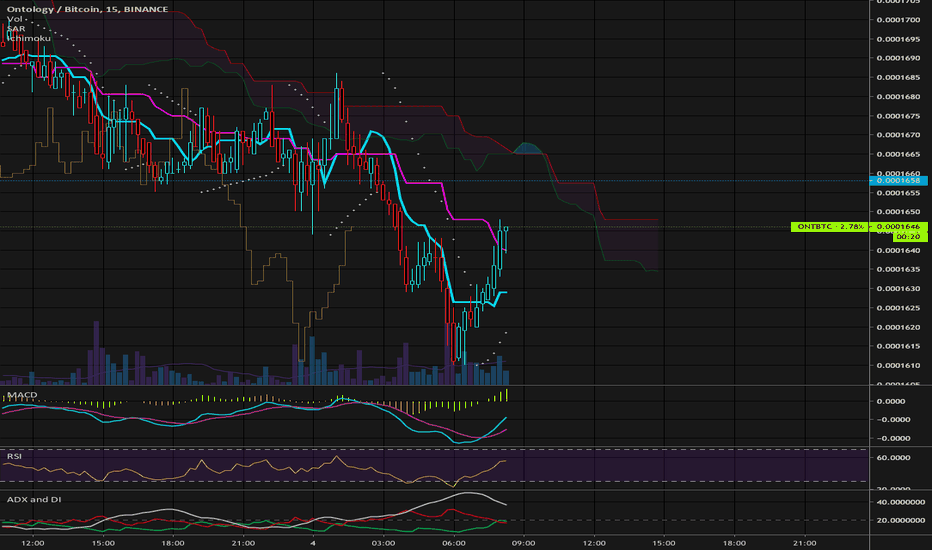Open the ADX and DI pane label
This screenshot has height=550, width=932.
click(x=34, y=499)
